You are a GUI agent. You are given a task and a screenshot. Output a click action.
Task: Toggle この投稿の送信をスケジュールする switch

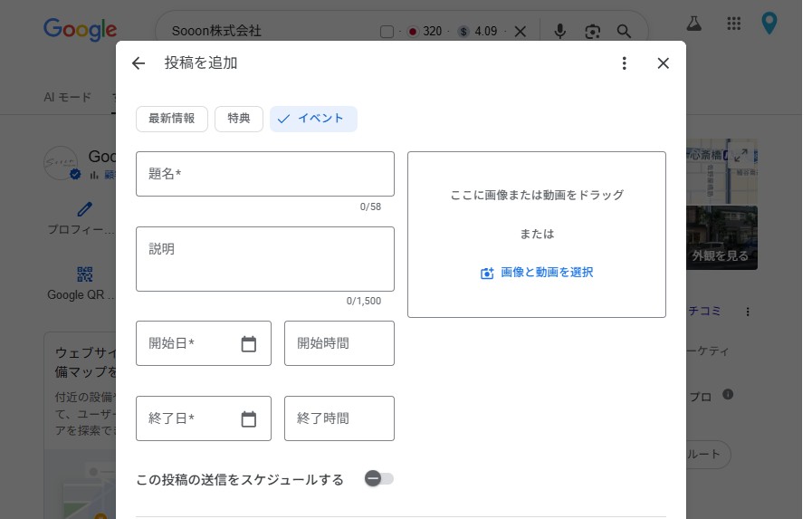click(x=379, y=478)
